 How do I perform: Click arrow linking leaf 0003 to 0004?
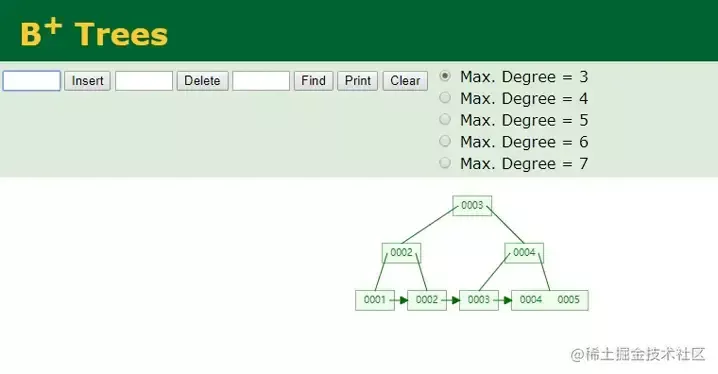tap(503, 300)
